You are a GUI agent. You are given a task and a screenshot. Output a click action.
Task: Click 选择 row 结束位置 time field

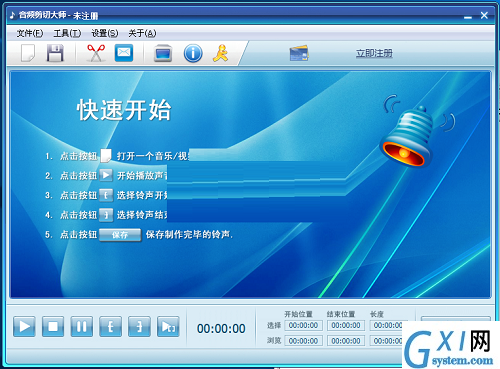(346, 325)
